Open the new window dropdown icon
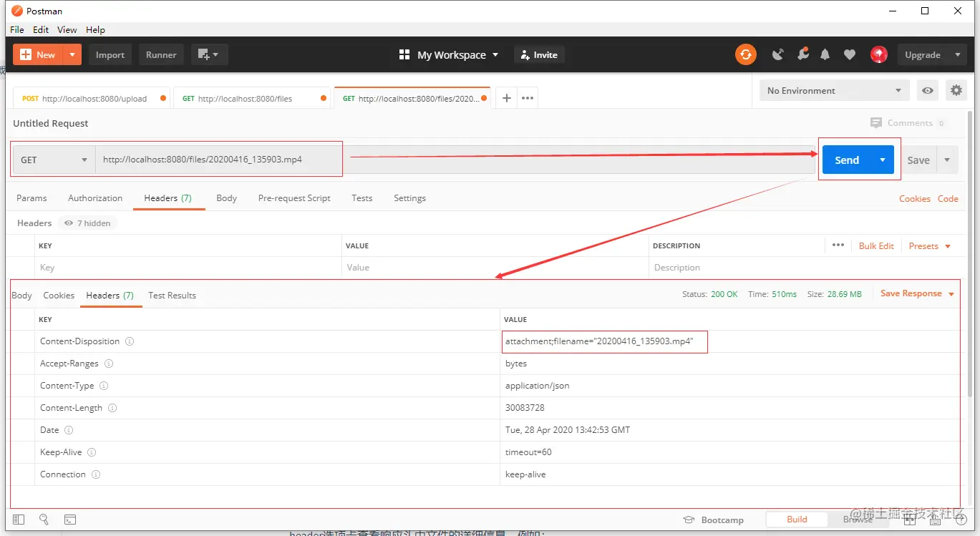 click(209, 54)
